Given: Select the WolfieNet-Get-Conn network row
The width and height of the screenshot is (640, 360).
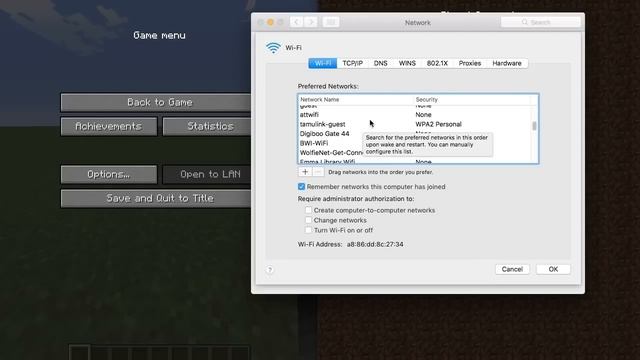Looking at the screenshot, I should coord(331,153).
